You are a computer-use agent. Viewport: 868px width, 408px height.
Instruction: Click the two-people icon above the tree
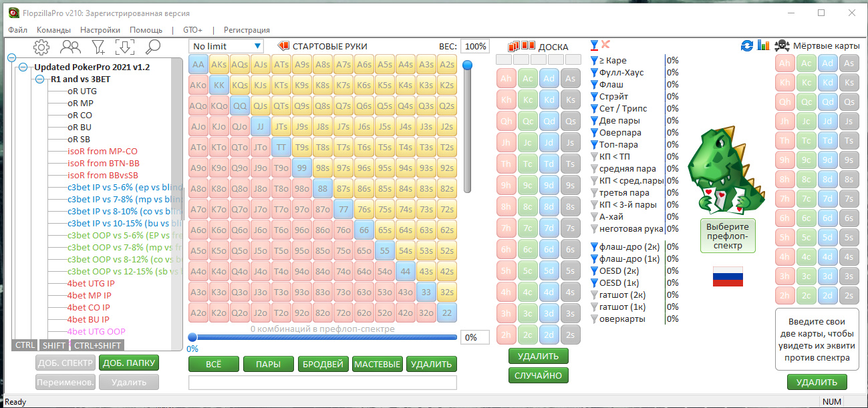click(70, 47)
